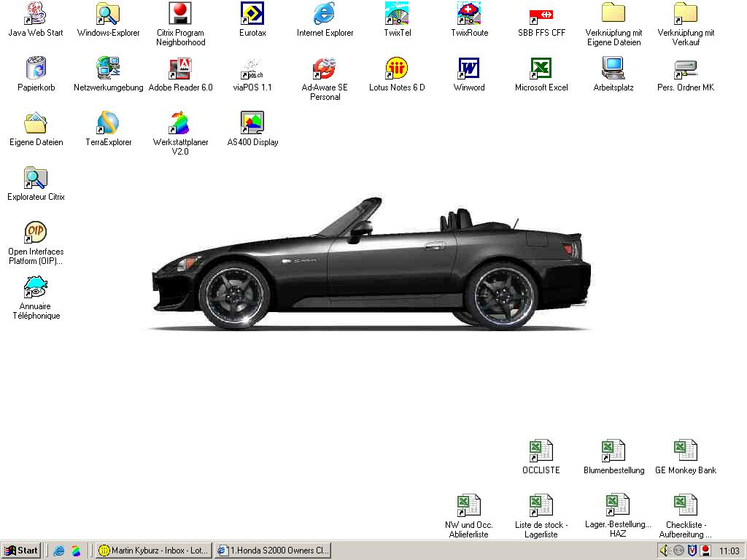Click the TerraExplorer desktop icon

point(108,124)
